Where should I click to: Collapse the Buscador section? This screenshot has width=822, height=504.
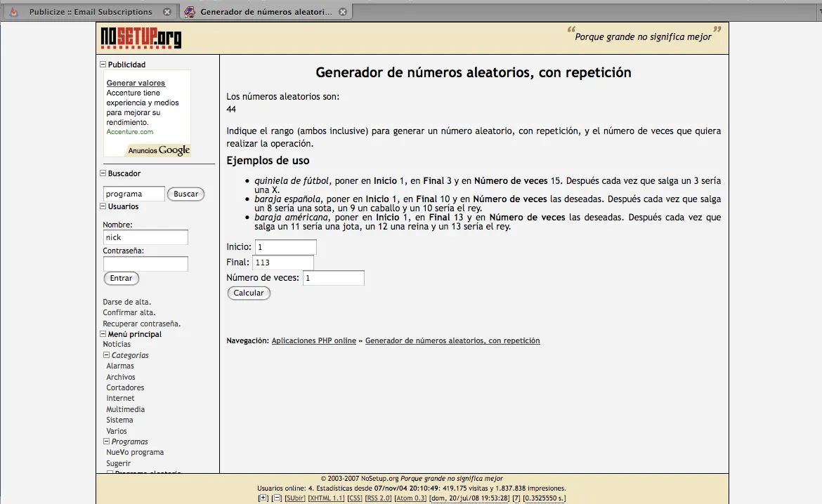coord(103,173)
